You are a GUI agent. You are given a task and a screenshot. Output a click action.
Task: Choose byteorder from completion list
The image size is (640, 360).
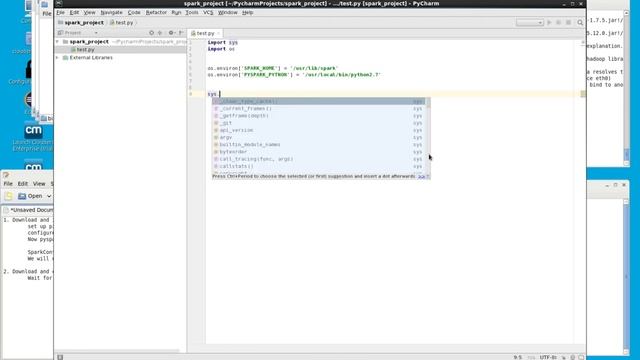[x=318, y=152]
